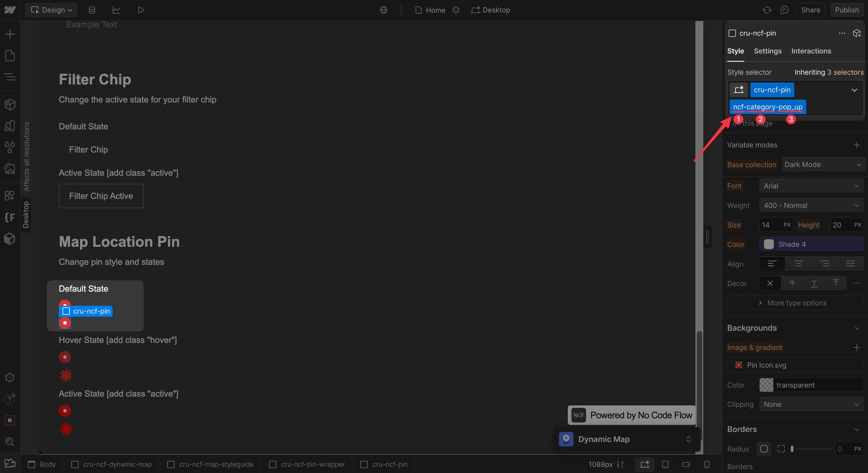The height and width of the screenshot is (473, 868).
Task: Open the Assets image panel
Action: click(10, 169)
